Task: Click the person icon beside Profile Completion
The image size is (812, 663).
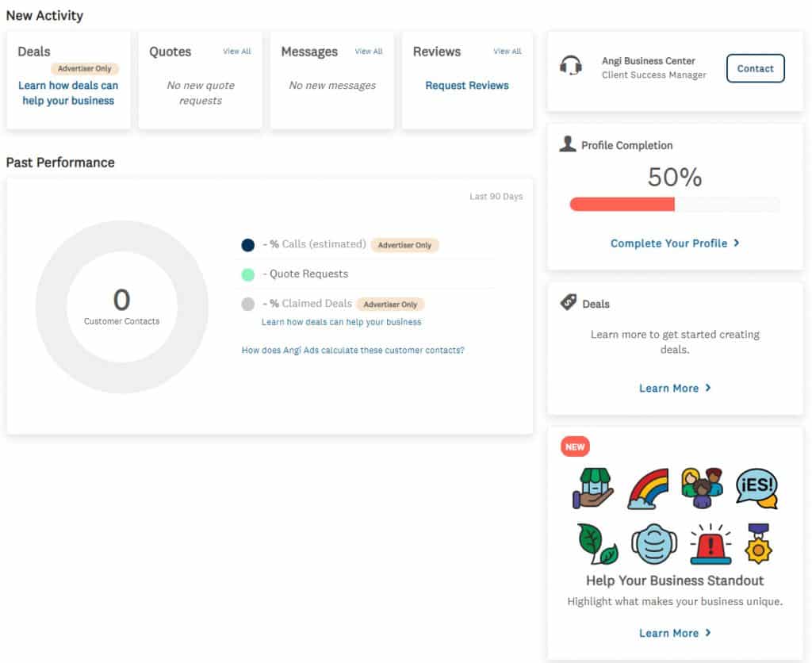Action: click(x=568, y=144)
